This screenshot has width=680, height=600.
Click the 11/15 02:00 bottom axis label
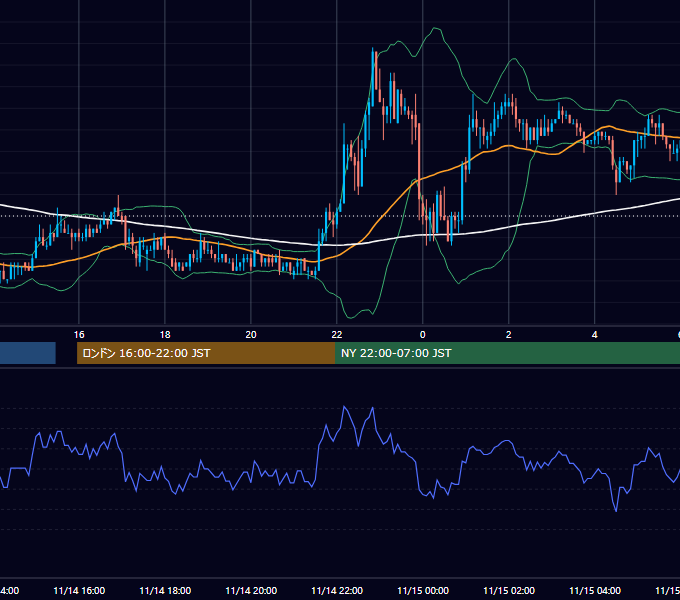tap(509, 591)
